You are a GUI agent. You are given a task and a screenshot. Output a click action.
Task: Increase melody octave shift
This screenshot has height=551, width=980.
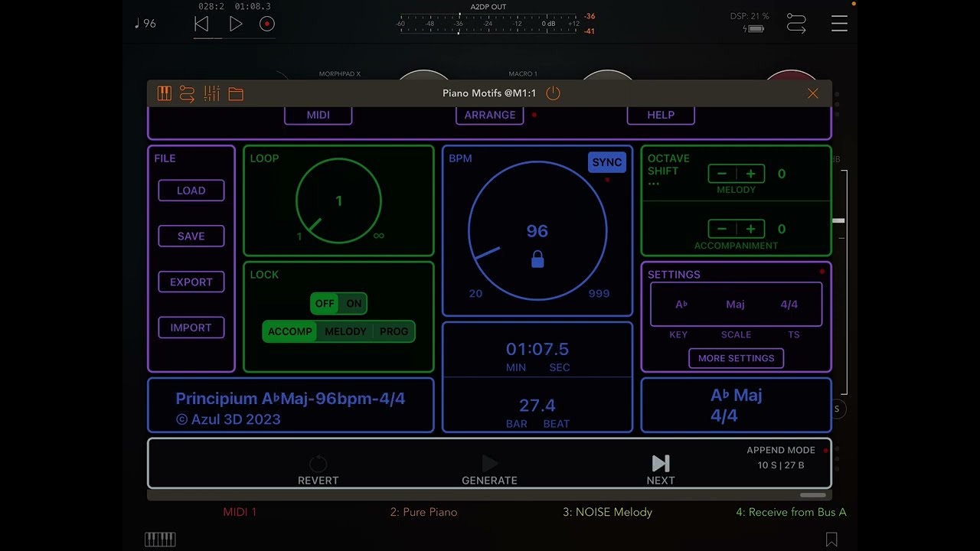click(750, 174)
